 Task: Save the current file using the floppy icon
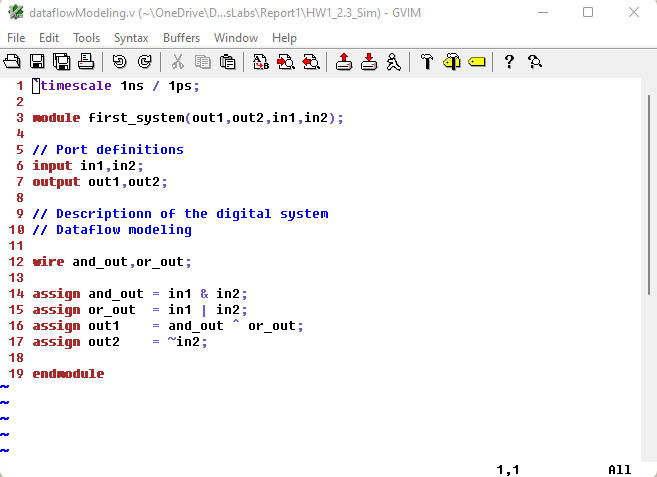coord(37,62)
